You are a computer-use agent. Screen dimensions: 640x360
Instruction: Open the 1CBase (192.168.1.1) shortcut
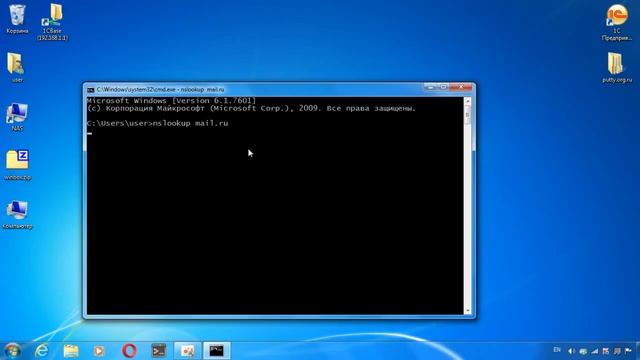(x=52, y=21)
